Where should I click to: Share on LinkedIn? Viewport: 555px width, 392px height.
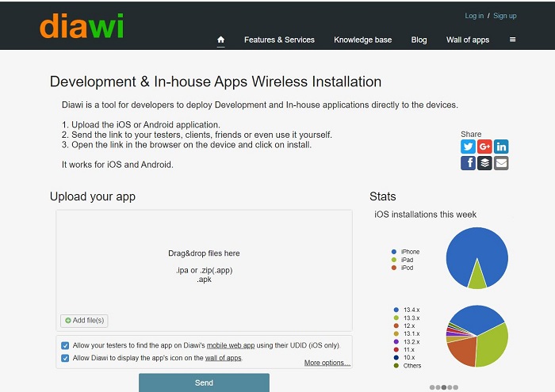501,147
